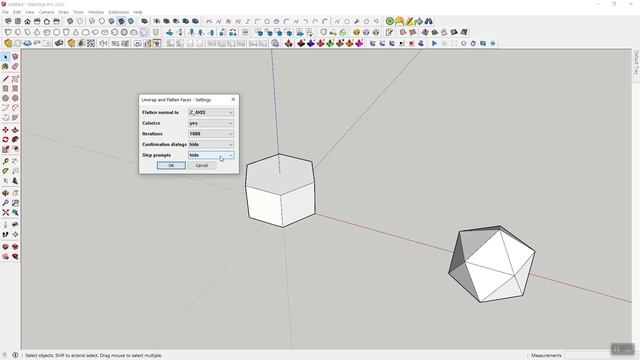Enable Shaded With Textures style
Screen dimensions: 640x360
pos(121,21)
